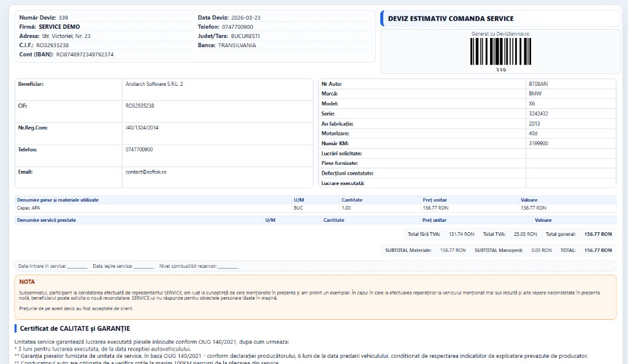Select the model value X6
This screenshot has height=364, width=628.
532,104
